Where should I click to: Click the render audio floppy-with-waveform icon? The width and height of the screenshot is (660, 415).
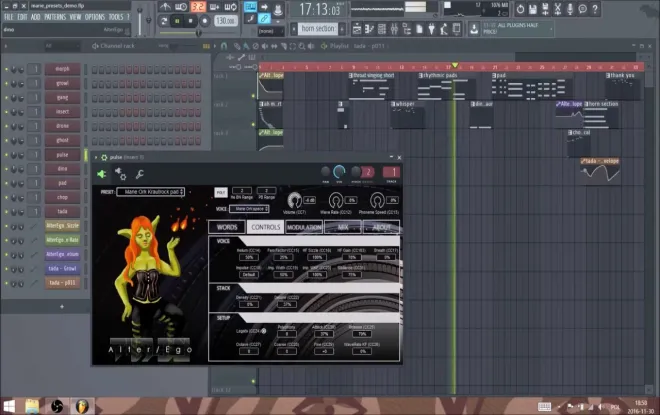tap(545, 9)
